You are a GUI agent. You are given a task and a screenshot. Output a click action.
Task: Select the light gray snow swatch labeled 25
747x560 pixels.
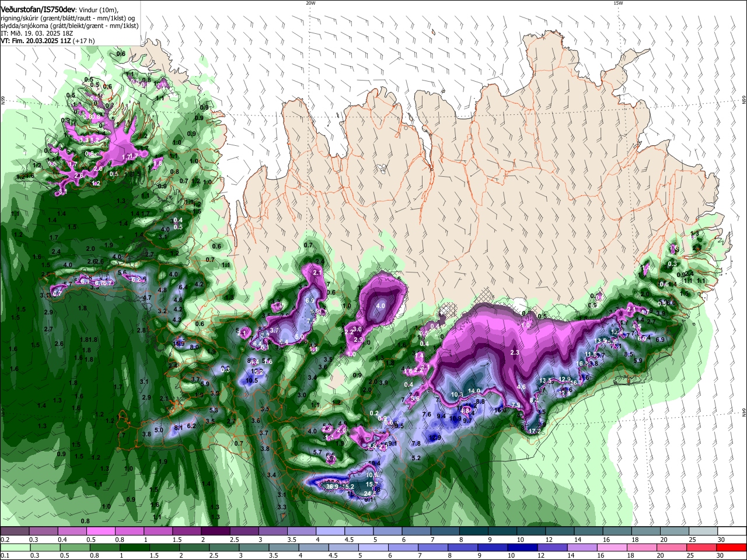point(703,531)
